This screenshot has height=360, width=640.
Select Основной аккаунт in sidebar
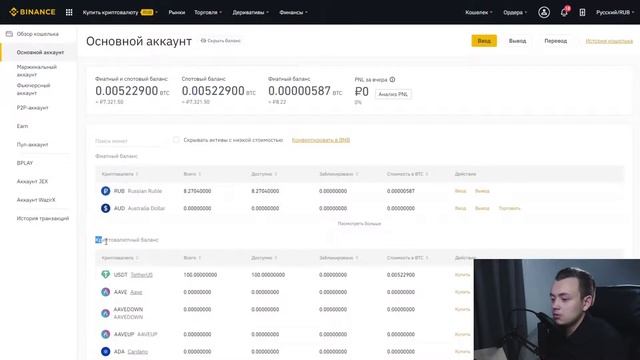[x=40, y=52]
